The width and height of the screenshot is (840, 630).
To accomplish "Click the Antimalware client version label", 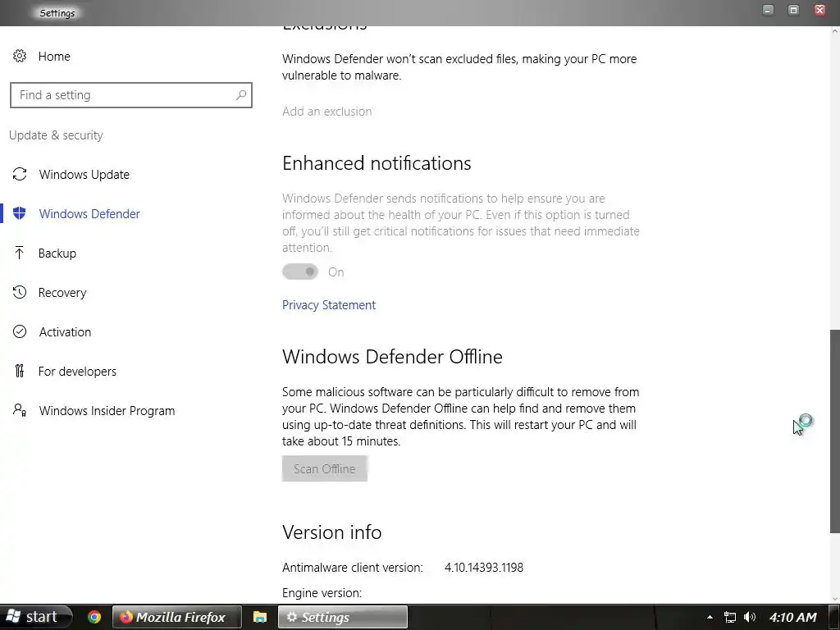I will click(353, 568).
